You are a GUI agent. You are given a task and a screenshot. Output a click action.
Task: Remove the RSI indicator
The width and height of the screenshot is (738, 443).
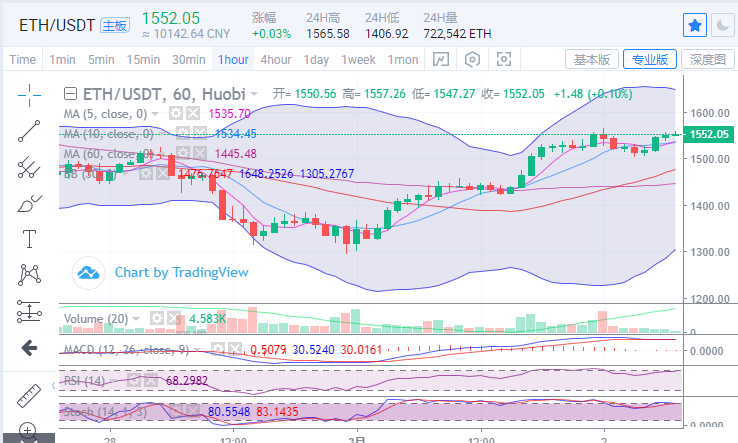pyautogui.click(x=151, y=380)
